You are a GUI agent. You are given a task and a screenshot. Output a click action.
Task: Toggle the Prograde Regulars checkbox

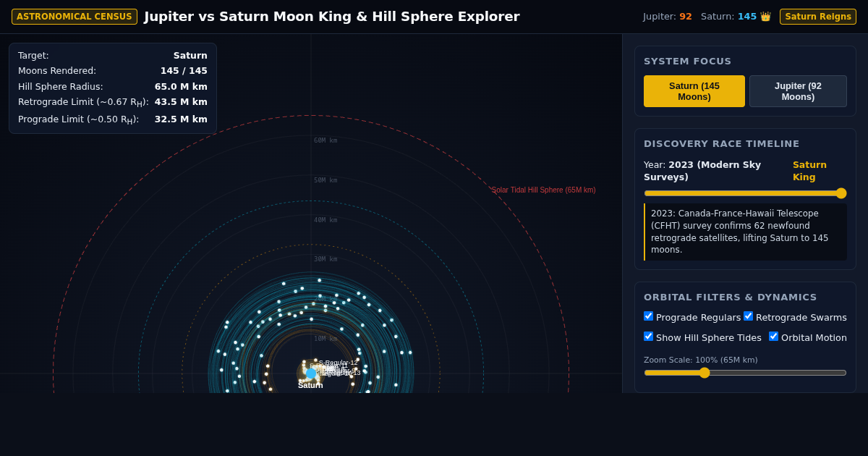(649, 316)
